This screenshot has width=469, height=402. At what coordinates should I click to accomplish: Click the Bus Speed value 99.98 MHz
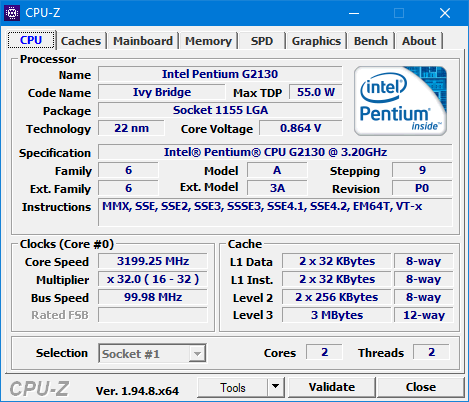(153, 297)
